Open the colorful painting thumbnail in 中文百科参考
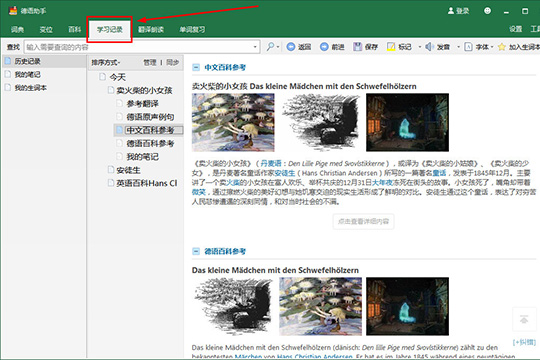This screenshot has width=540, height=360. tap(233, 122)
